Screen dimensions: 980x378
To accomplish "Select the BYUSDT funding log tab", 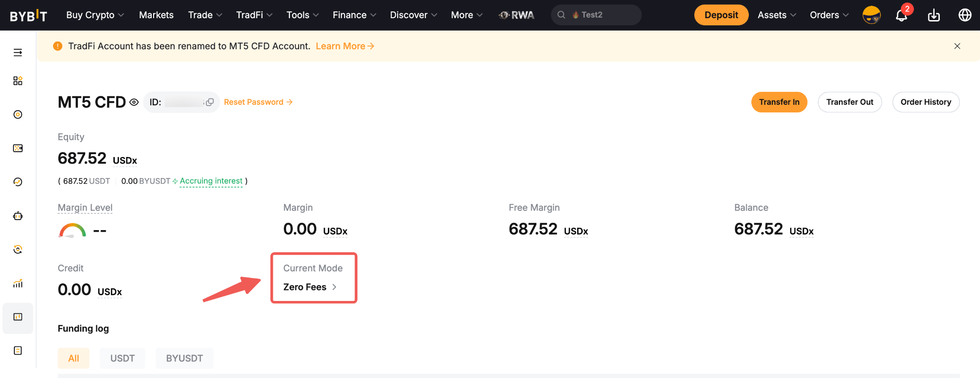I will coord(185,358).
